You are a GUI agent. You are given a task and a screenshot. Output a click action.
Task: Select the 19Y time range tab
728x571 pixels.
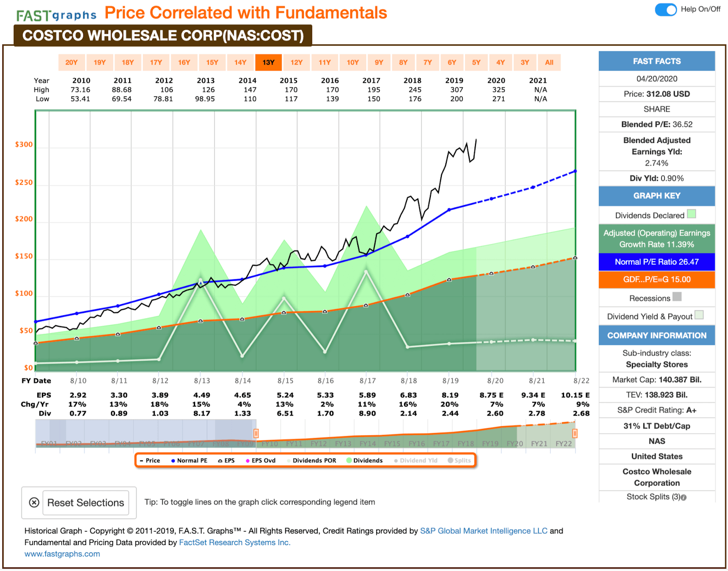click(100, 62)
